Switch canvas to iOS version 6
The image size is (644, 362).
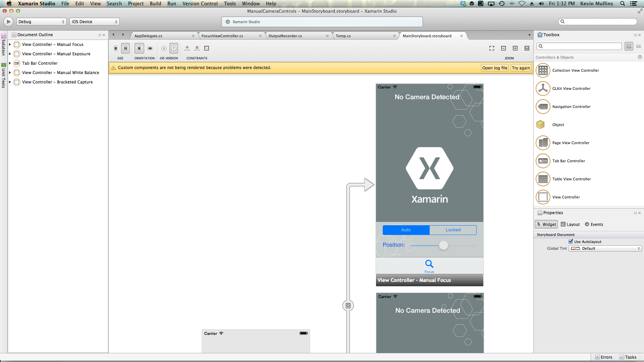click(164, 48)
